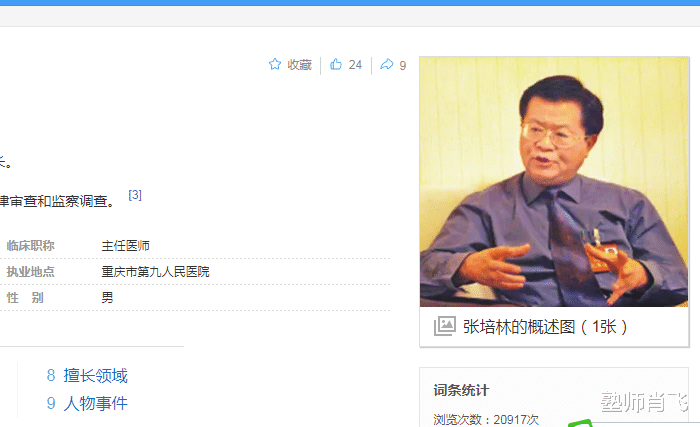Click 重庆市第九人民医院 info value
This screenshot has width=700, height=427.
pyautogui.click(x=155, y=272)
